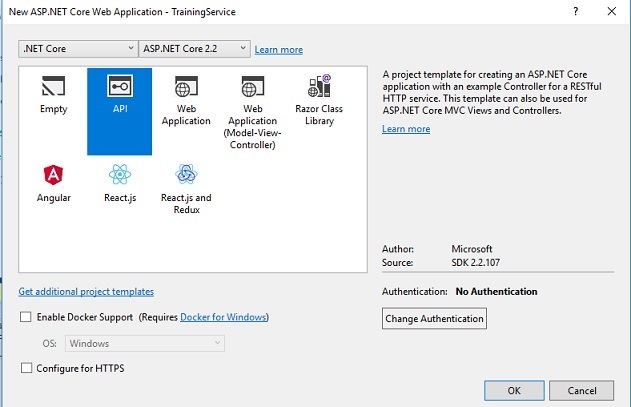631x407 pixels.
Task: Click the SDK 2.2.107 source value
Action: (x=475, y=262)
